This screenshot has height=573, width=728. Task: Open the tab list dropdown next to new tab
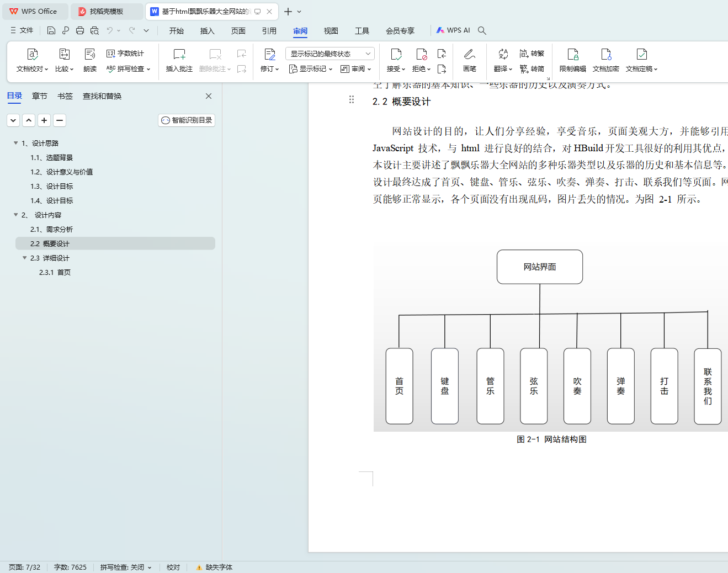pos(300,11)
